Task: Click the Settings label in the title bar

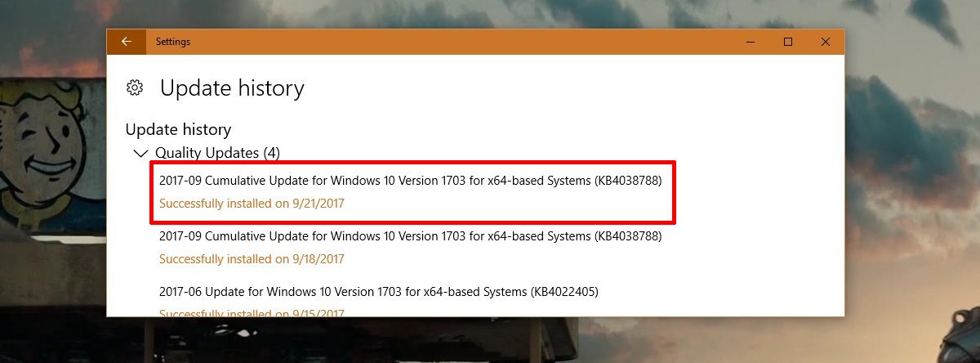Action: point(173,42)
